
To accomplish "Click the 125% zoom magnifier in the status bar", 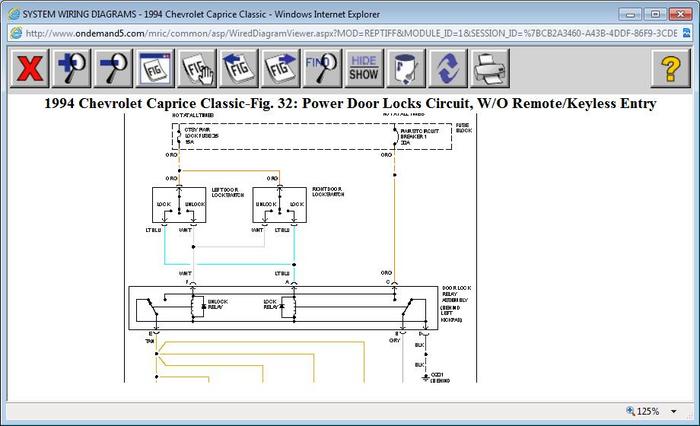I will coord(630,411).
